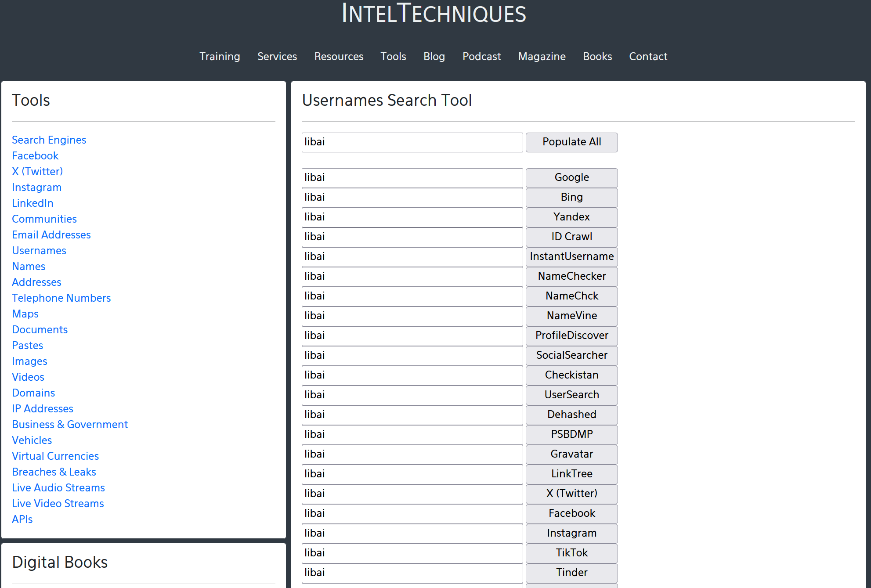Open the Images tool link
871x588 pixels.
[x=29, y=361]
